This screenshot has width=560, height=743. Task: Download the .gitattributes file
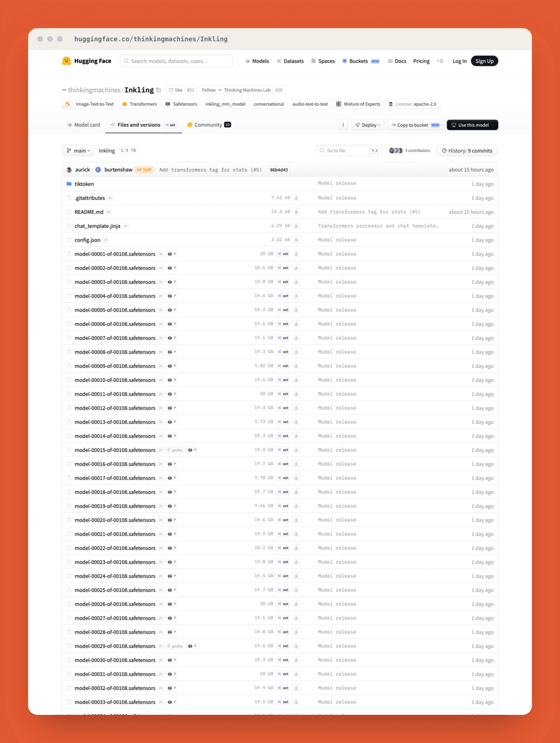coord(296,198)
